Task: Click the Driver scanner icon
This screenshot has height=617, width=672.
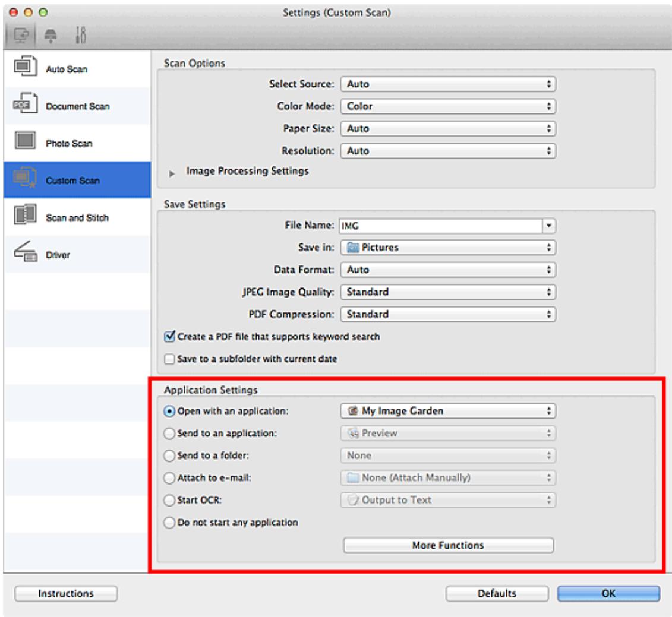Action: [26, 252]
